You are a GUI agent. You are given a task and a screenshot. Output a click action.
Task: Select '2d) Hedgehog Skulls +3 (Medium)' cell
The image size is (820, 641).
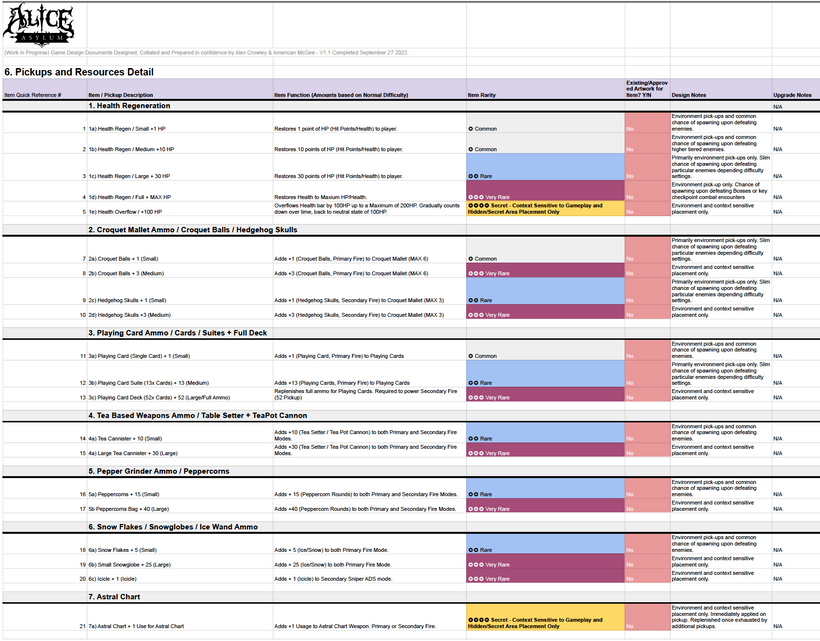(x=180, y=312)
